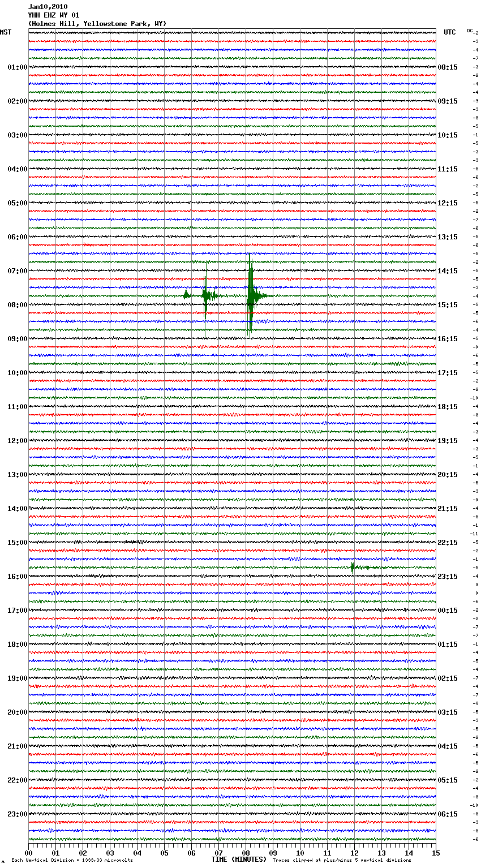Click the "Traces clipped at plus/minus 5 vertical divisions" note
481x868 pixels.
342,861
